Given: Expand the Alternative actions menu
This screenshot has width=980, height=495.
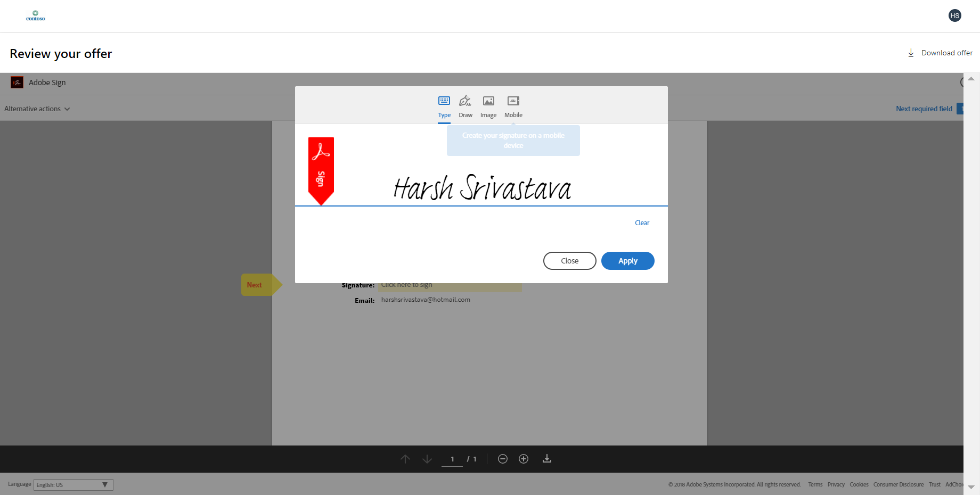Looking at the screenshot, I should coord(37,109).
